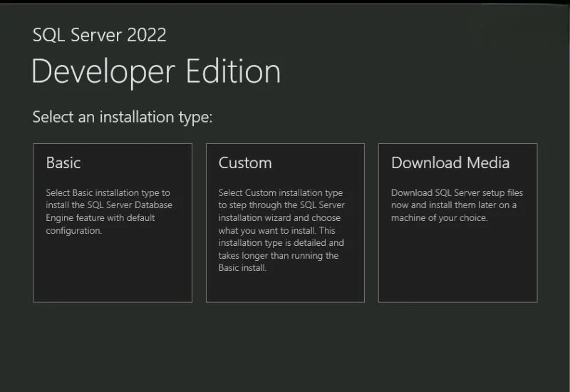
Task: Click the "Basic" tile heading
Action: [x=63, y=163]
